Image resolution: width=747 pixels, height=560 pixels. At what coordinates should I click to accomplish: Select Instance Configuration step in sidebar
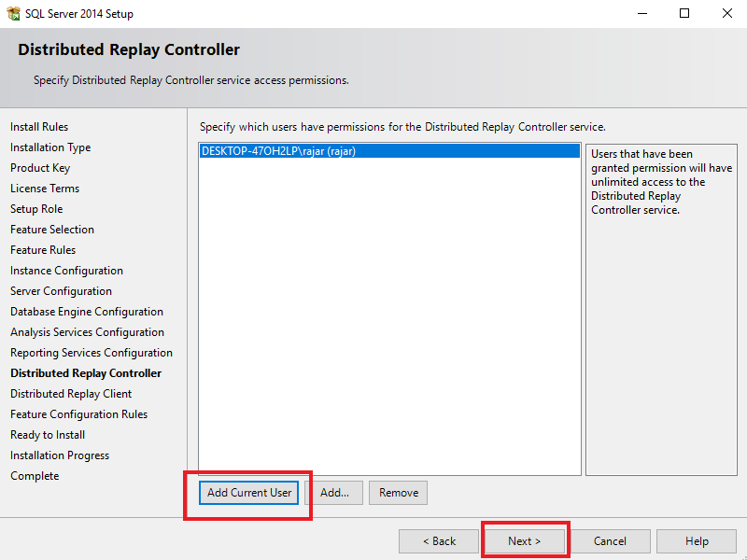(66, 271)
